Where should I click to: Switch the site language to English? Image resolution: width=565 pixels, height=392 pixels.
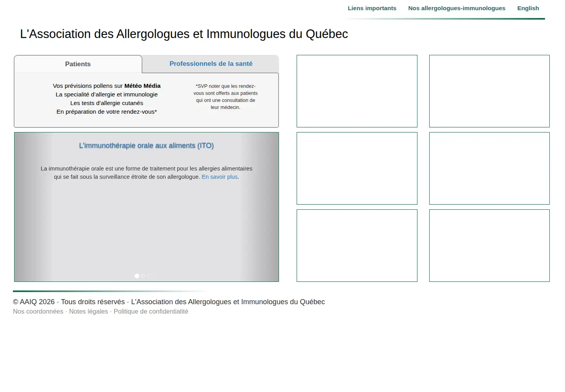click(x=528, y=8)
